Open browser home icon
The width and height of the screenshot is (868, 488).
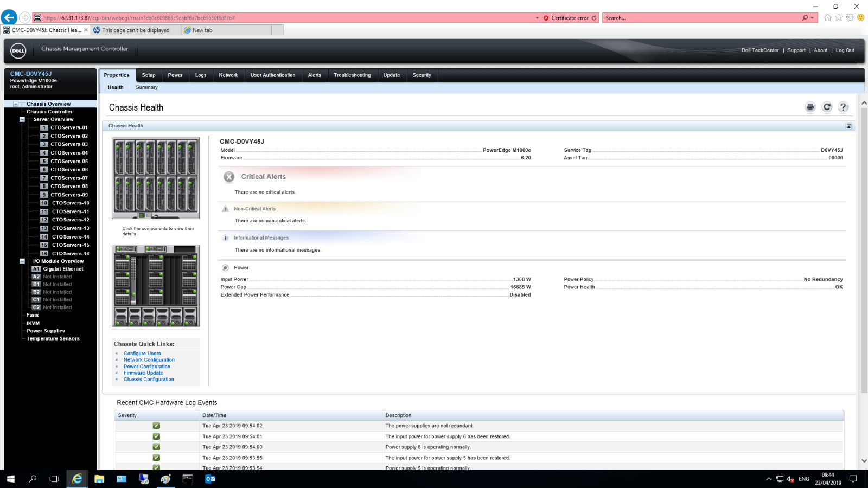point(827,17)
